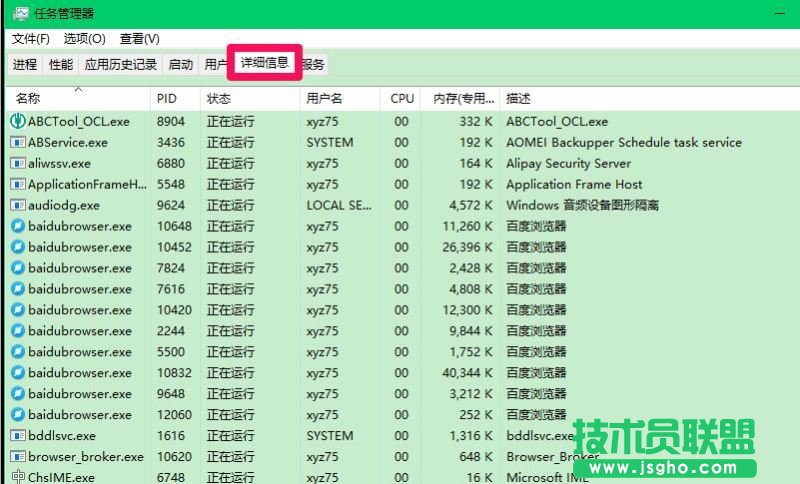Click the ApplicationFrameHost process icon
This screenshot has height=484, width=800.
18,184
